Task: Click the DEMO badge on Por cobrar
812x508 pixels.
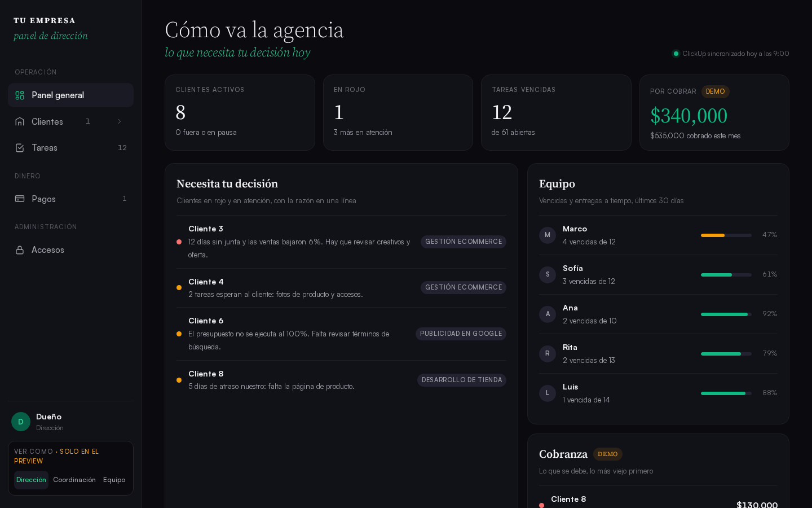Action: pyautogui.click(x=715, y=91)
